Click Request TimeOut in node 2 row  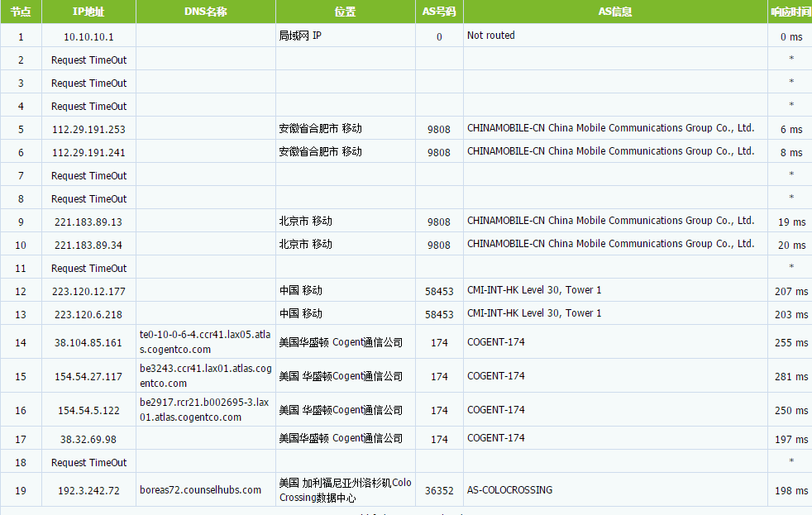(x=88, y=60)
